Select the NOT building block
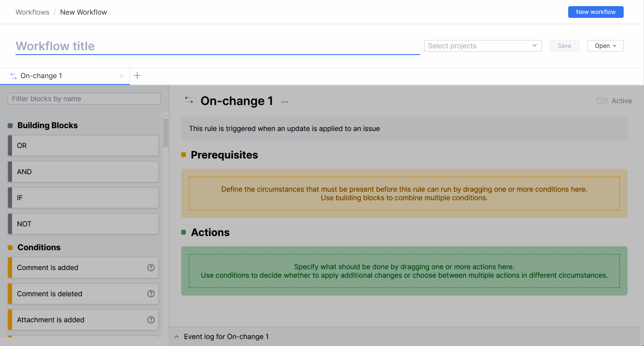 click(x=84, y=224)
